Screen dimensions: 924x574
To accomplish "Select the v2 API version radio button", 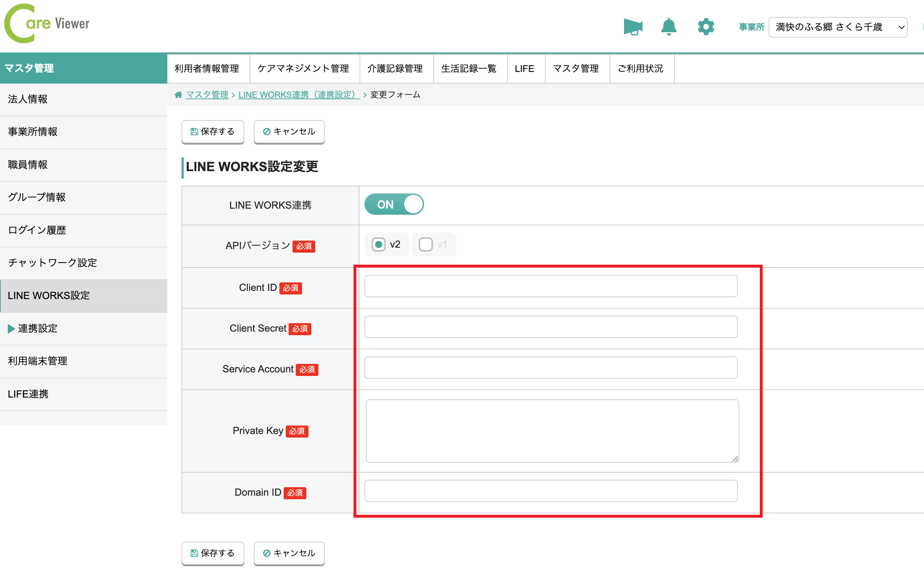I will 379,244.
